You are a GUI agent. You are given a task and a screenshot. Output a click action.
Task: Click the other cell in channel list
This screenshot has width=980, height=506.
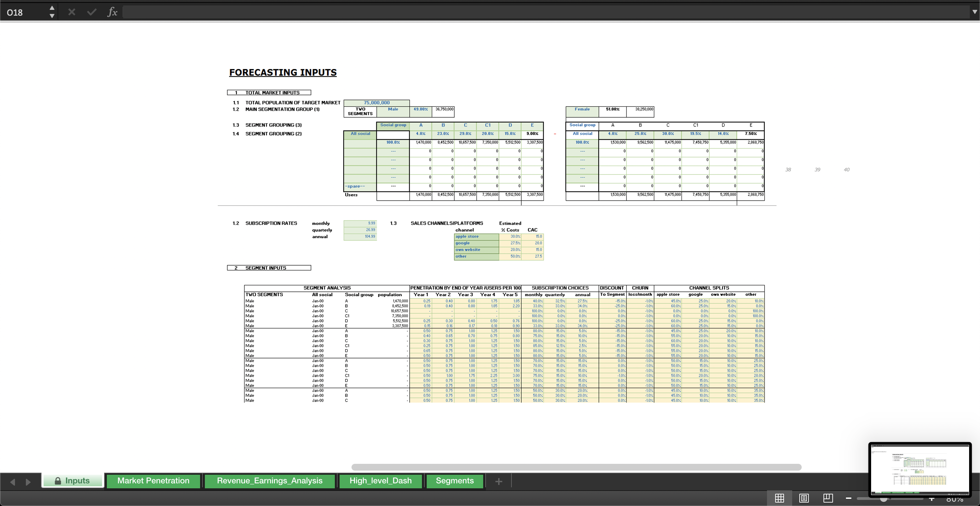(x=476, y=257)
